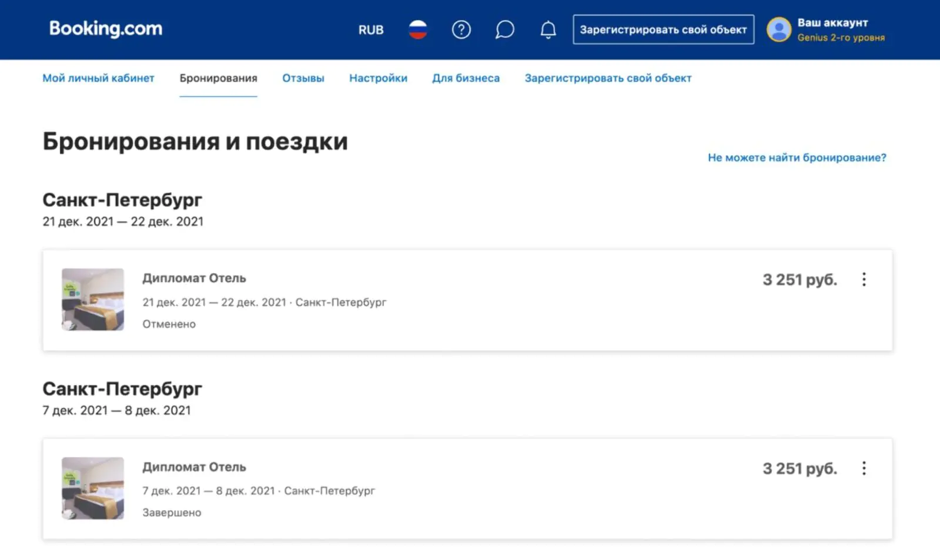Switch to the 'Отзывы' tab
Screen dimensions: 940x560
pos(303,78)
